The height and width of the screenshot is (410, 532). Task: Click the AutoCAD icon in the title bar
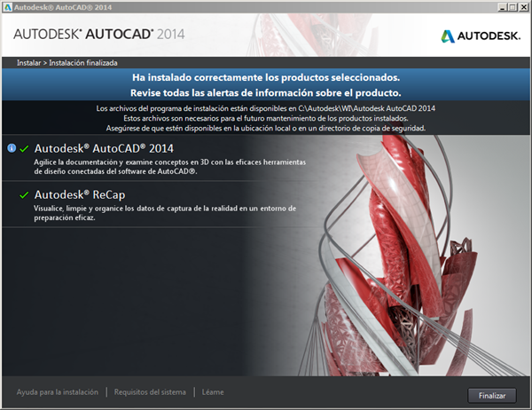coord(7,7)
